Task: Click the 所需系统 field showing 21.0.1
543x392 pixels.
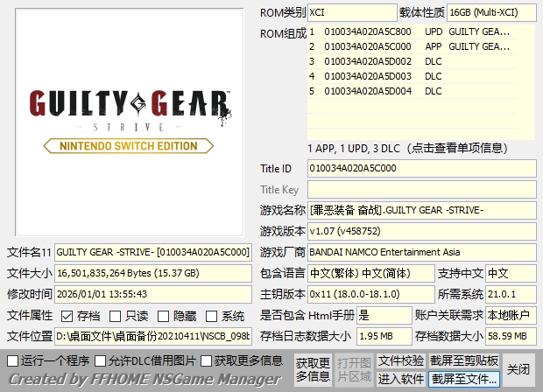Action: (511, 294)
